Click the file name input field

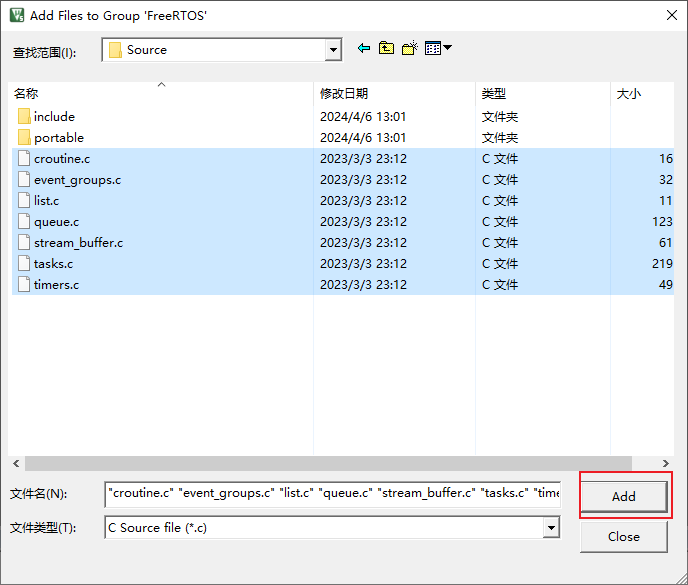(332, 493)
